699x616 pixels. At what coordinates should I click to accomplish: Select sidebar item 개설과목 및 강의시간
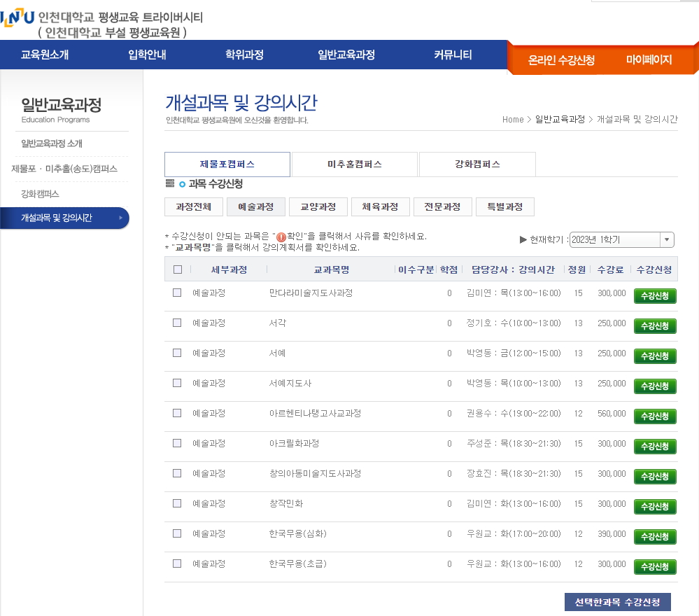pos(64,218)
